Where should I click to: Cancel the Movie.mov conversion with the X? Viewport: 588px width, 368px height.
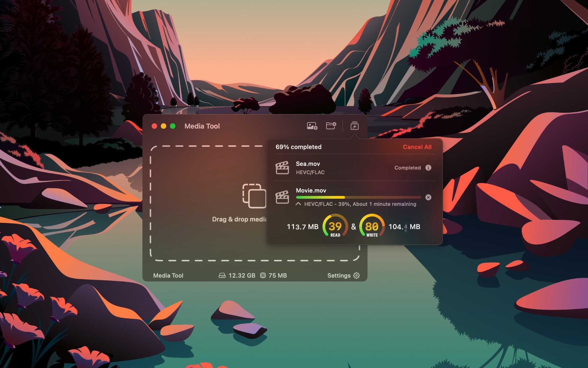coord(429,197)
